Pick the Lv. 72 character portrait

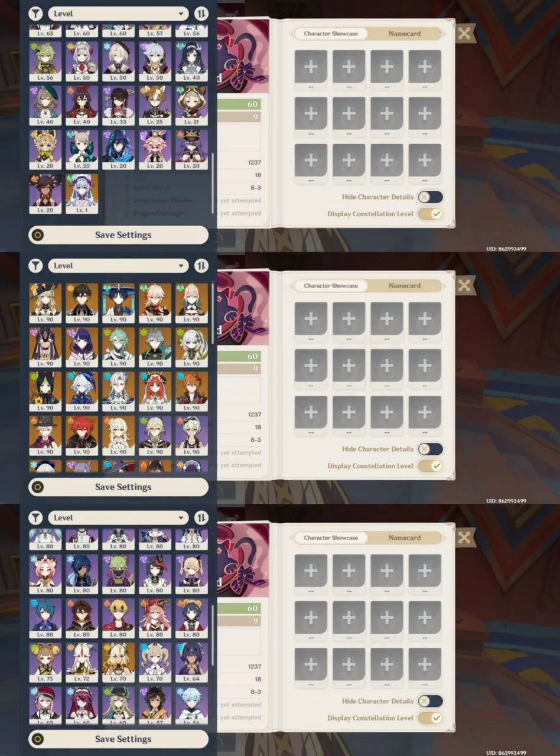tap(82, 663)
